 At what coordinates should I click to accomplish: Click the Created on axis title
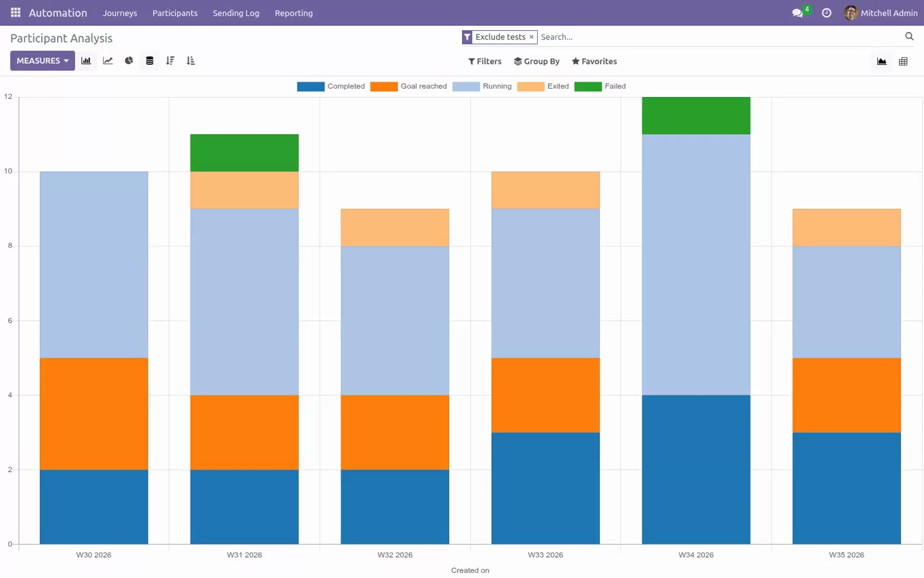click(470, 570)
